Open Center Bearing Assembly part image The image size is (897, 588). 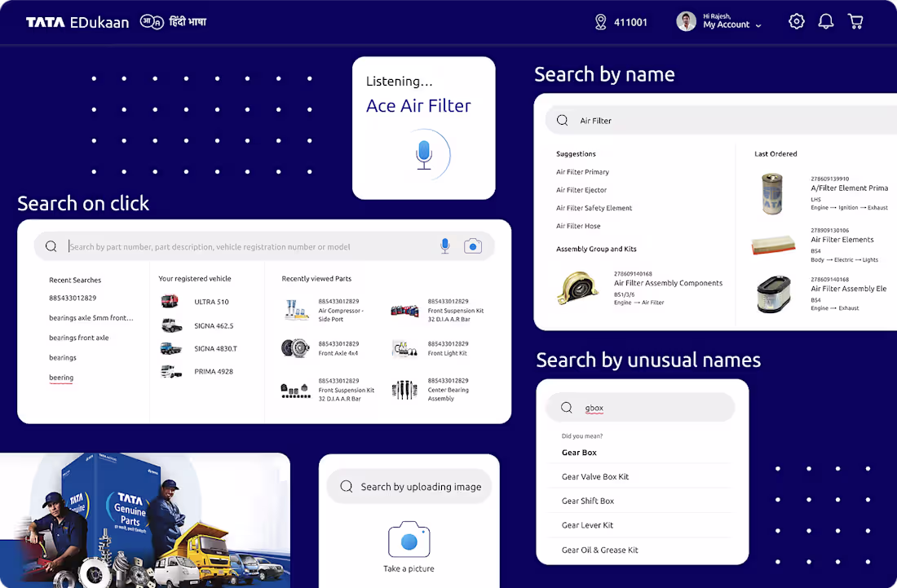[x=404, y=390]
